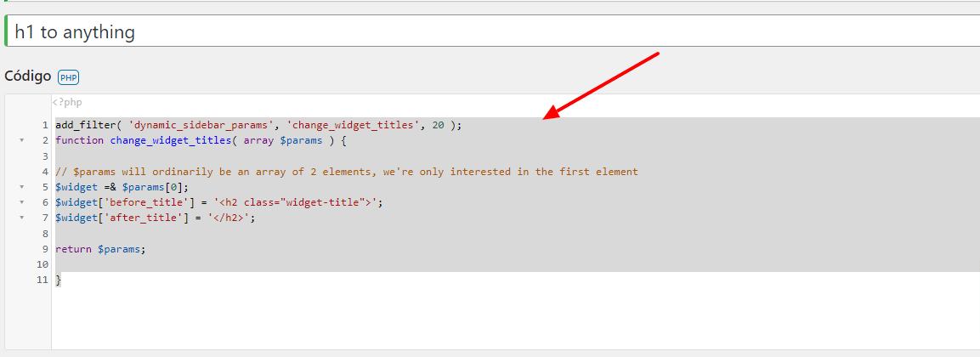This screenshot has width=980, height=357.
Task: Click line number 1 in the gutter
Action: coord(45,125)
